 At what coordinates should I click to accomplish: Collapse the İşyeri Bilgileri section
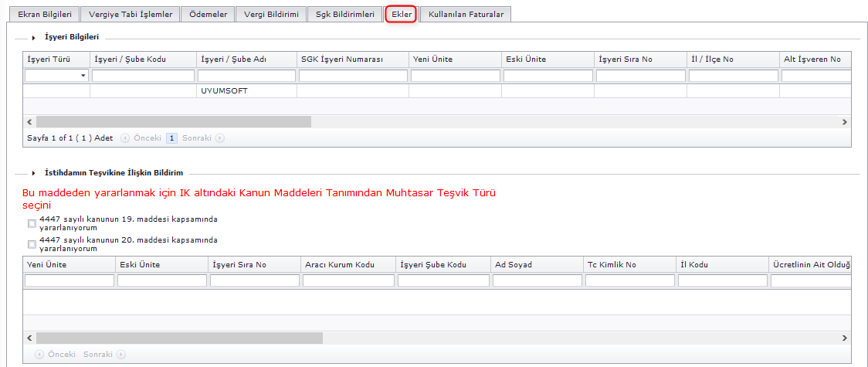34,37
